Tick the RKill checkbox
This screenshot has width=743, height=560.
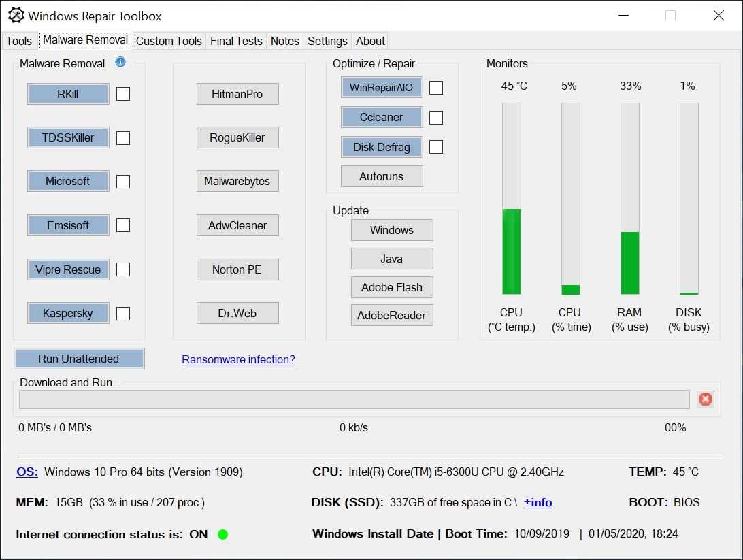click(123, 94)
